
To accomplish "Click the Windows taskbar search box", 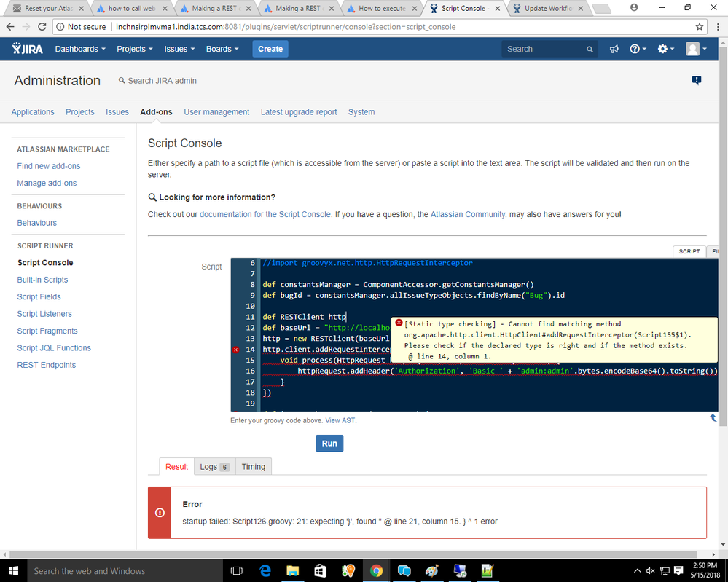I will coord(125,570).
